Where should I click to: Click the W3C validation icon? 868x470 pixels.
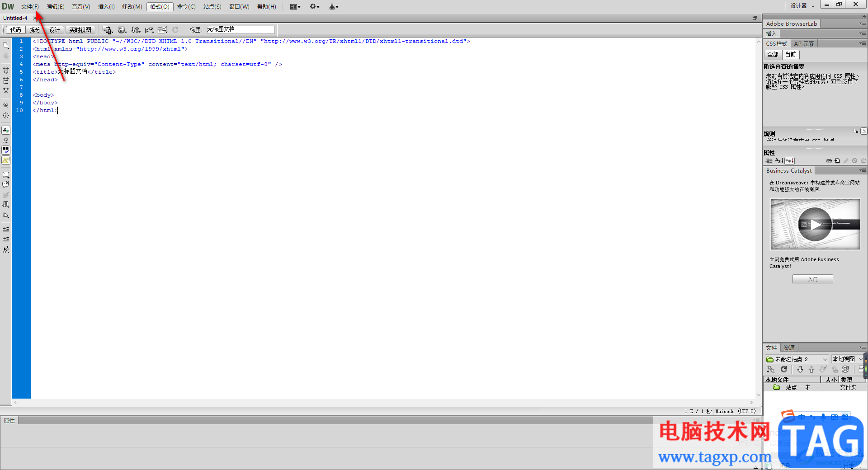(x=149, y=30)
